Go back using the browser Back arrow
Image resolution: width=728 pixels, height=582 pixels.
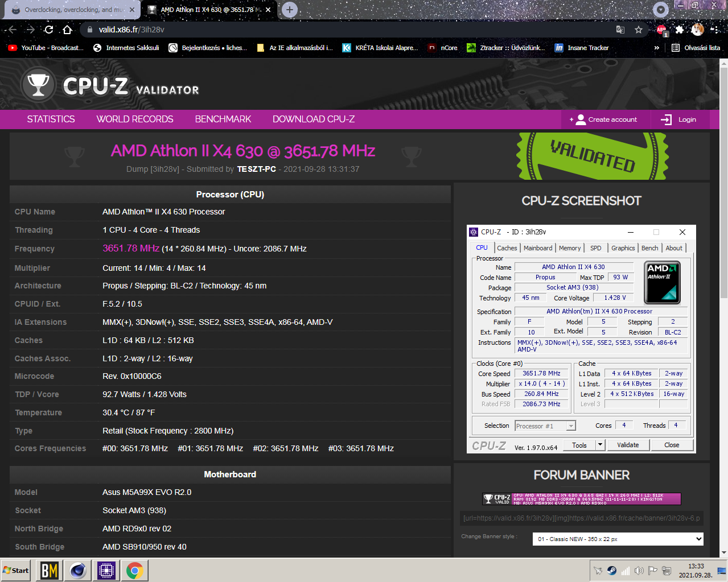click(x=13, y=30)
